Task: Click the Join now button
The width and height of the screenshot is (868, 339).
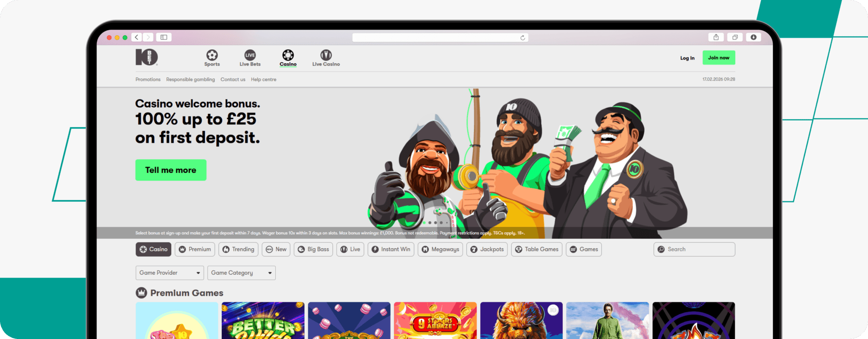Action: pyautogui.click(x=719, y=57)
